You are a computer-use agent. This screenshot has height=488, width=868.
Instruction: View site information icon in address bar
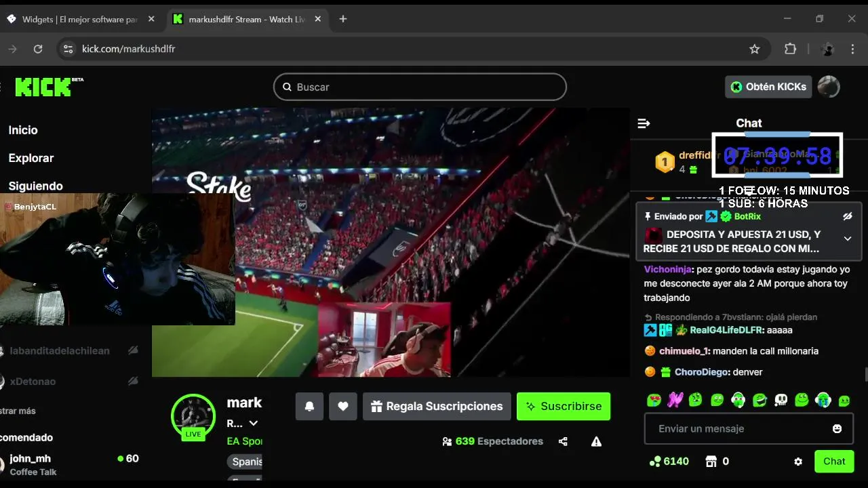pyautogui.click(x=67, y=49)
